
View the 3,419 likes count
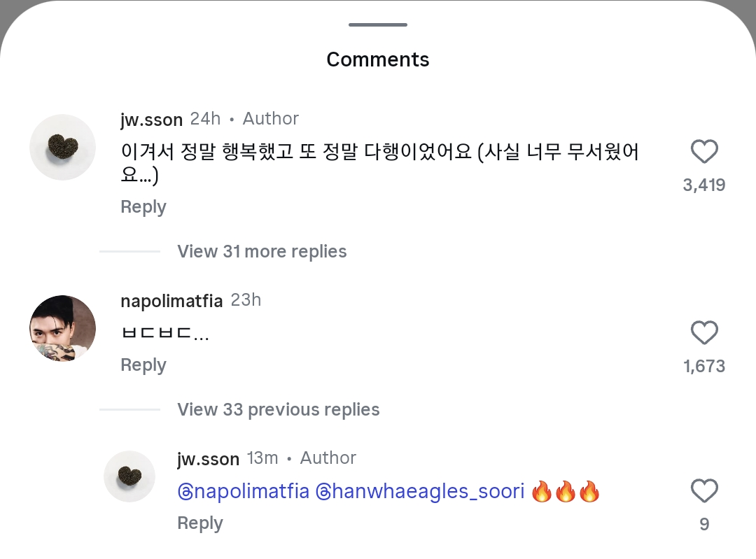[x=704, y=185]
